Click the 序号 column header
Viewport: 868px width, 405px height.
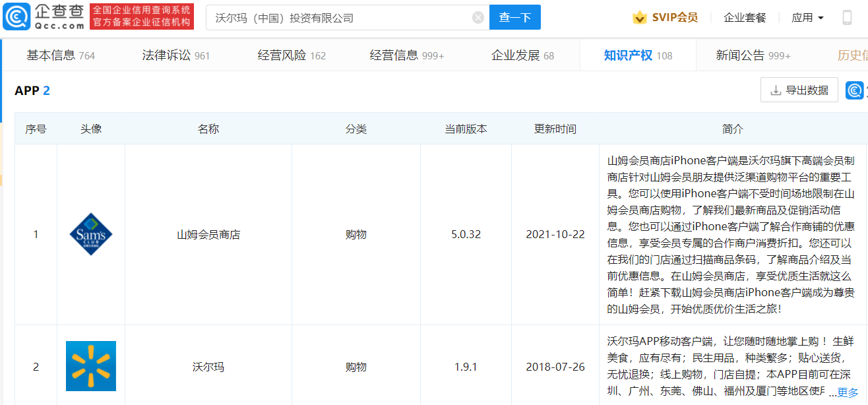coord(36,129)
